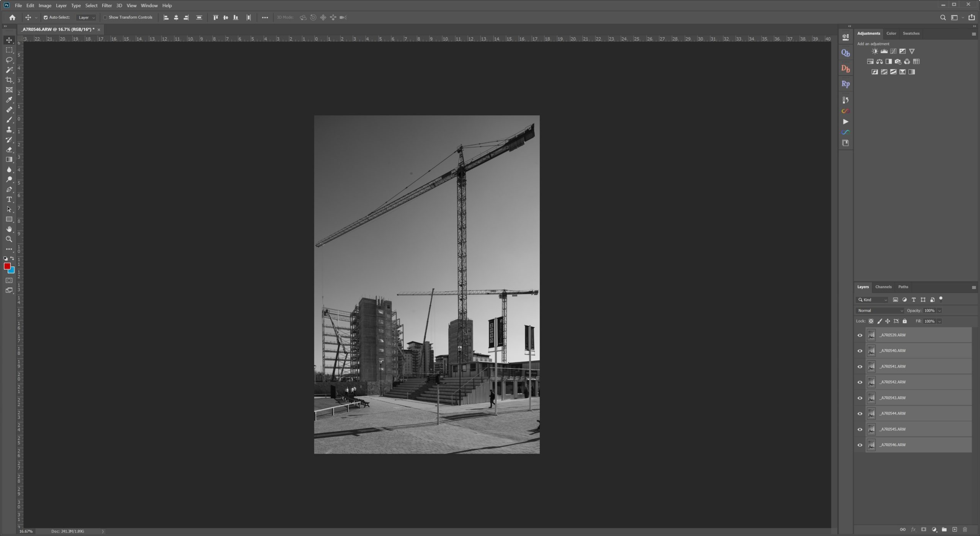The image size is (980, 536).
Task: Select the Eyedropper tool
Action: pos(9,100)
